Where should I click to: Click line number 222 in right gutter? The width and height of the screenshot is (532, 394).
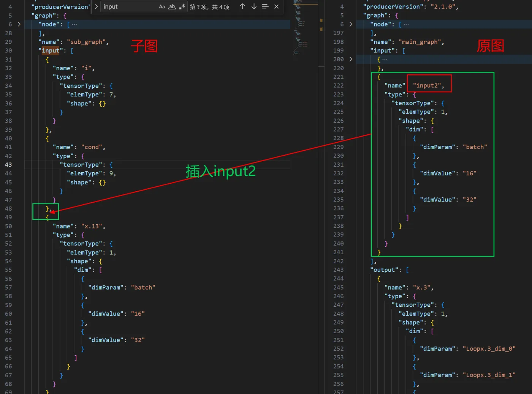338,85
